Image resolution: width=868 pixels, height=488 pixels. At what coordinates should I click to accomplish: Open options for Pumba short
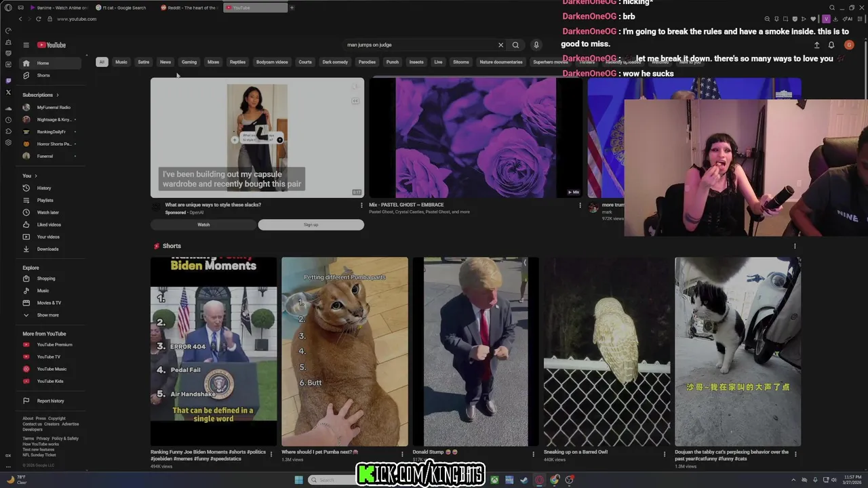pos(402,454)
